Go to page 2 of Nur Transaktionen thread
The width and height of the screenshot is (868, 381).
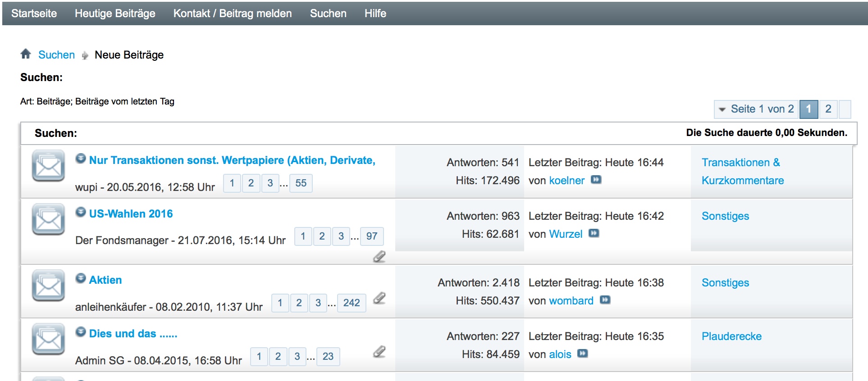click(x=251, y=183)
